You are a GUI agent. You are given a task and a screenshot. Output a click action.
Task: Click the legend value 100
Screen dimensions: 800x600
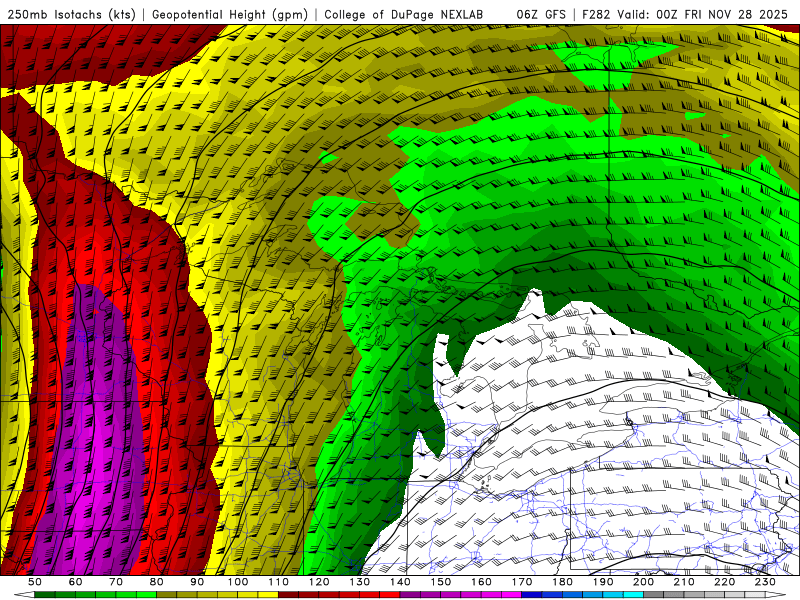pos(238,582)
